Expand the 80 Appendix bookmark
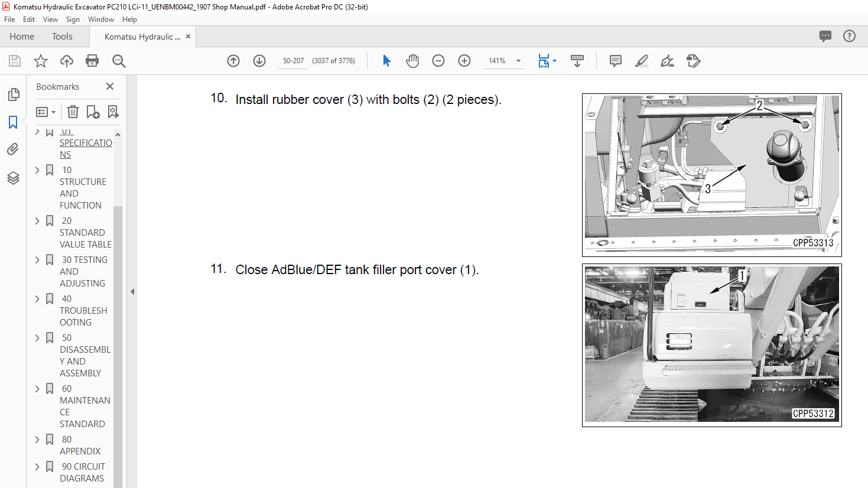Viewport: 868px width, 488px height. 37,440
